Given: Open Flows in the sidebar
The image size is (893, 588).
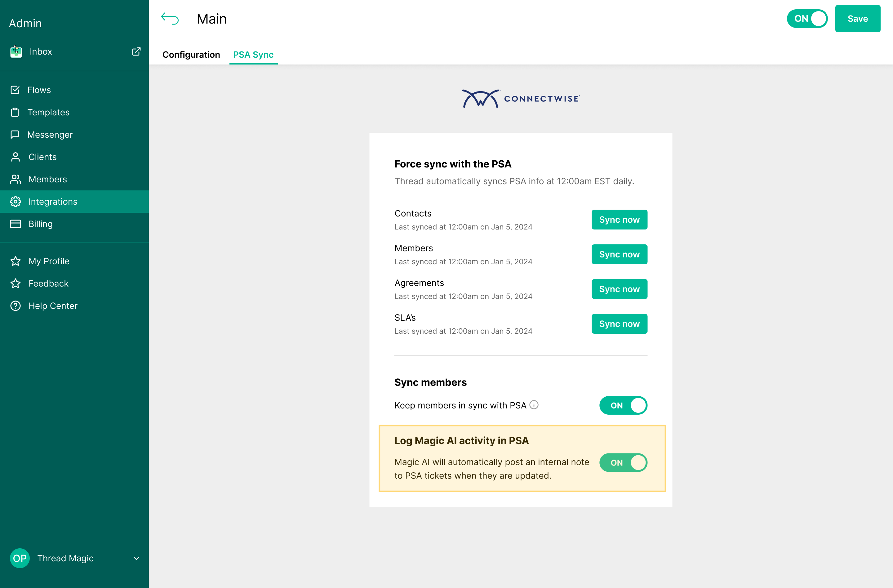Looking at the screenshot, I should click(74, 90).
